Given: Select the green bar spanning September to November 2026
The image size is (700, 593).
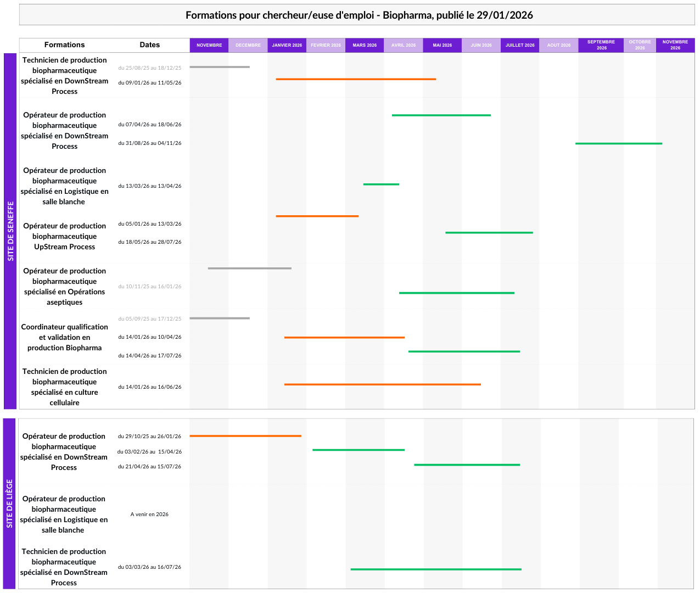Looking at the screenshot, I should [x=618, y=143].
